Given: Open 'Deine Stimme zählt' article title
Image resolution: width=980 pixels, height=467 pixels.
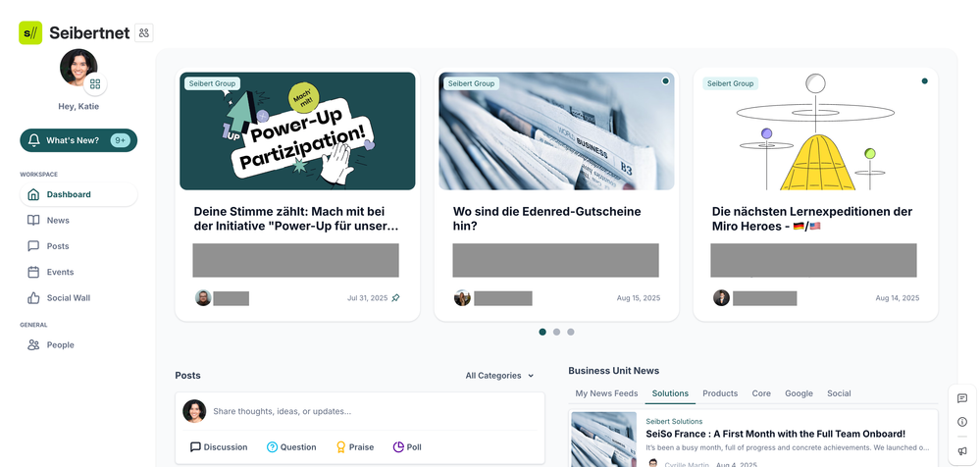Looking at the screenshot, I should [x=295, y=219].
